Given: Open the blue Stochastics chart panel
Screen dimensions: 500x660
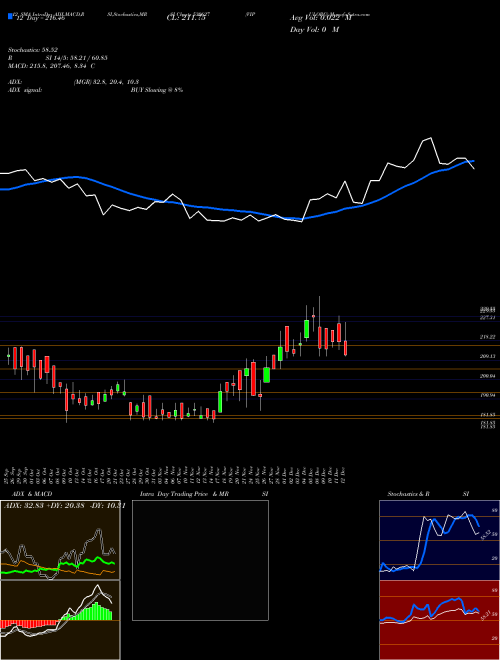Looking at the screenshot, I should 439,540.
